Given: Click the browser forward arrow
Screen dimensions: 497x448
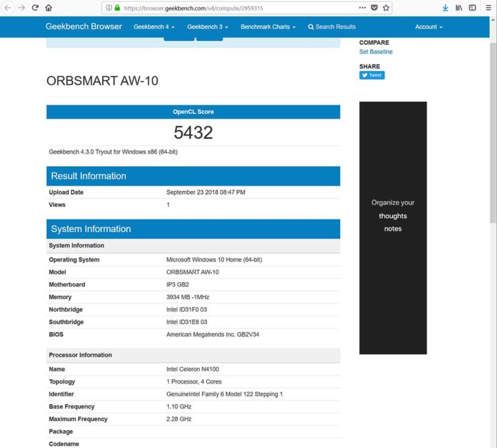Looking at the screenshot, I should tap(21, 7).
